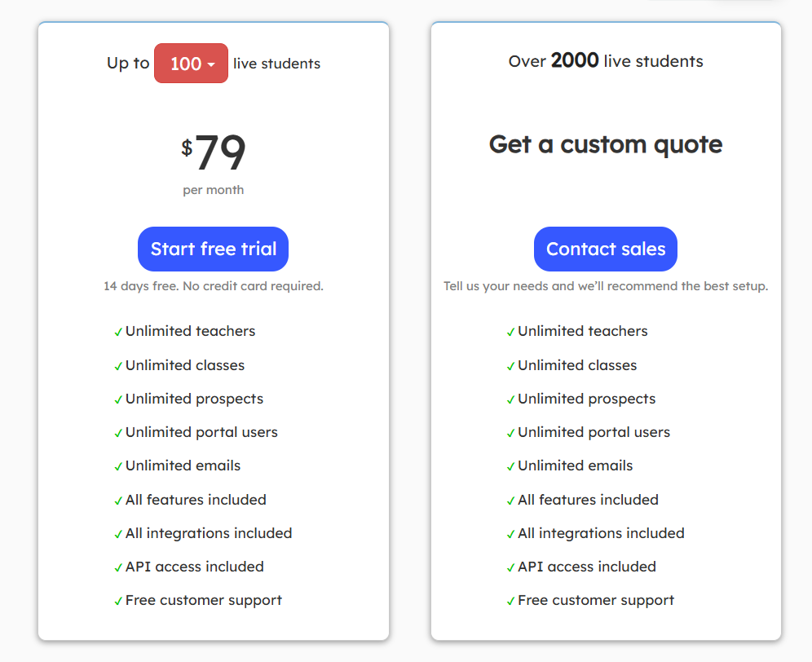Click the checkmark beside All integrations included on right plan
This screenshot has width=812, height=662.
pos(510,533)
